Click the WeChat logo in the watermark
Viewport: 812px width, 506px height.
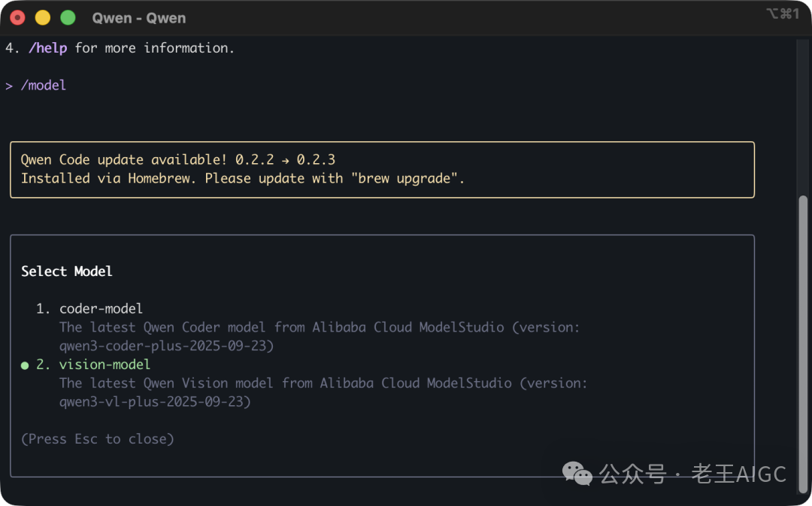pos(577,474)
